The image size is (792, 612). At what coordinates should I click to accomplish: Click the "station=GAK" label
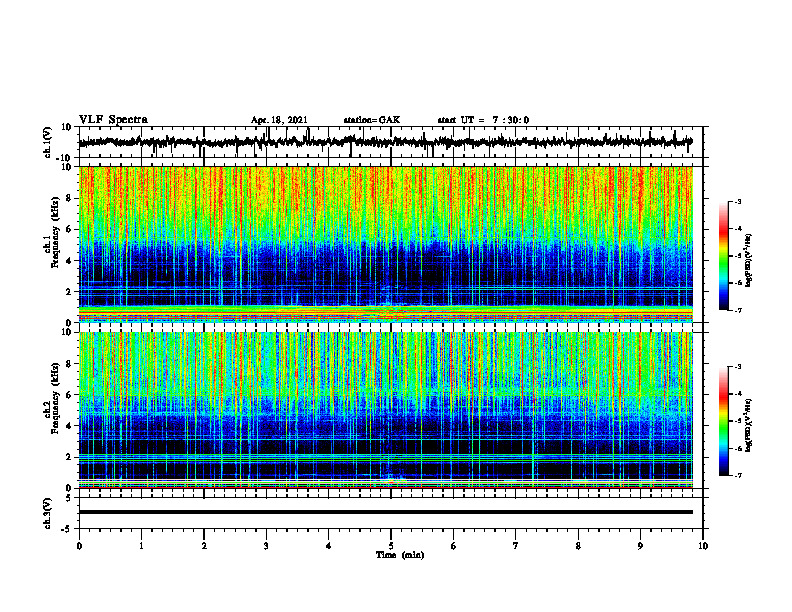pyautogui.click(x=372, y=120)
